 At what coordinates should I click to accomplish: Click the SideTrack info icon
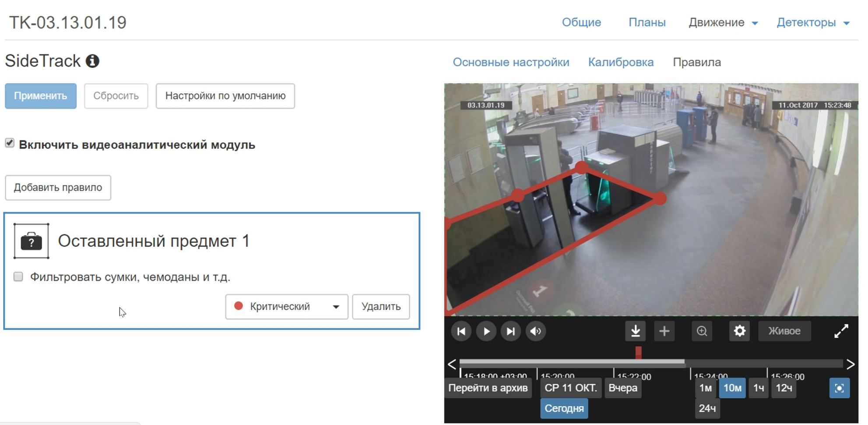(92, 61)
